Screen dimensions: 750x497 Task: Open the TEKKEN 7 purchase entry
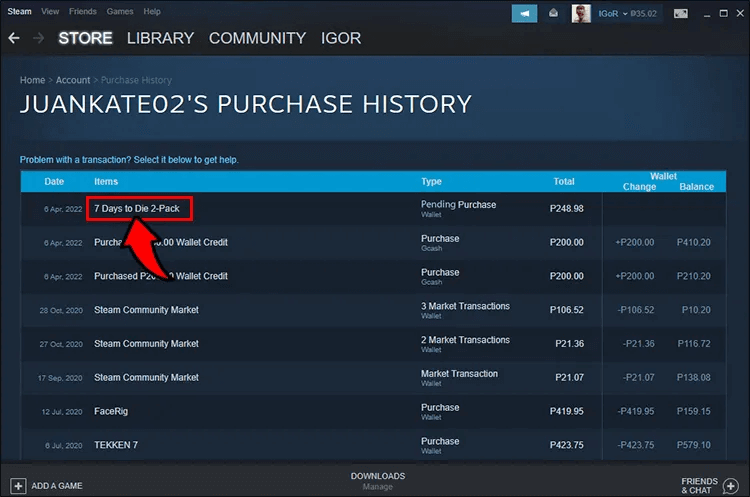(x=117, y=445)
